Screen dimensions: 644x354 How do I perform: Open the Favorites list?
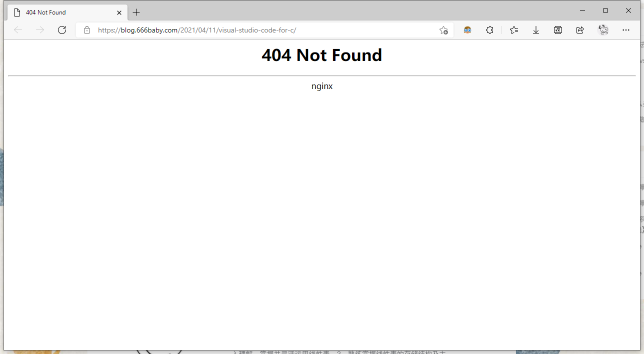514,30
